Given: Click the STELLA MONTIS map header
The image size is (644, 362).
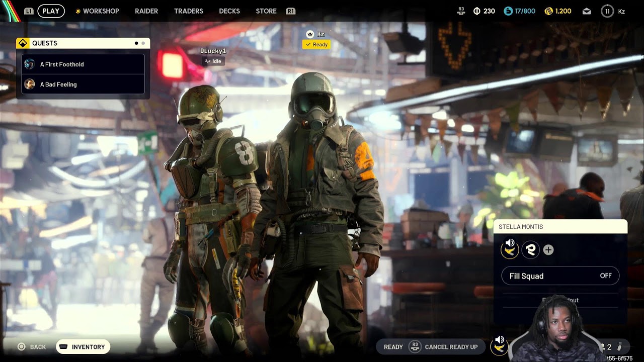Looking at the screenshot, I should (x=560, y=227).
